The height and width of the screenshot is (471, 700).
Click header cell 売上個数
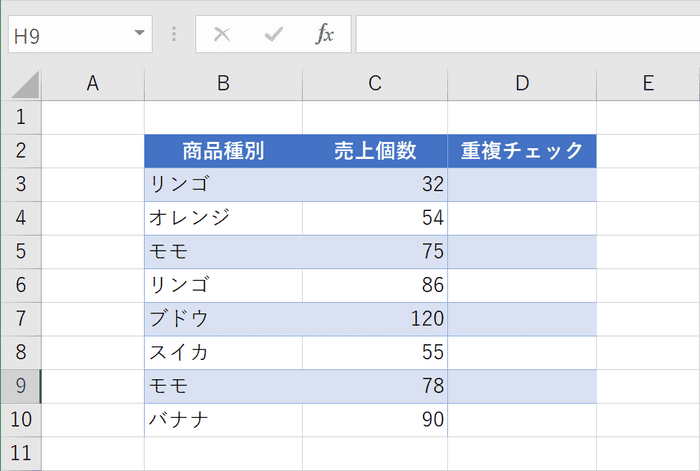pyautogui.click(x=375, y=151)
